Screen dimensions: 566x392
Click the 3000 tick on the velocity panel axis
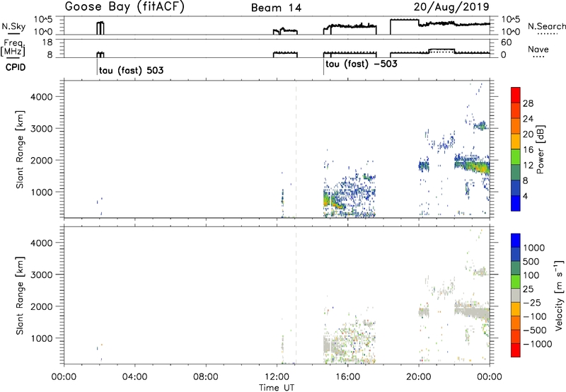click(42, 275)
